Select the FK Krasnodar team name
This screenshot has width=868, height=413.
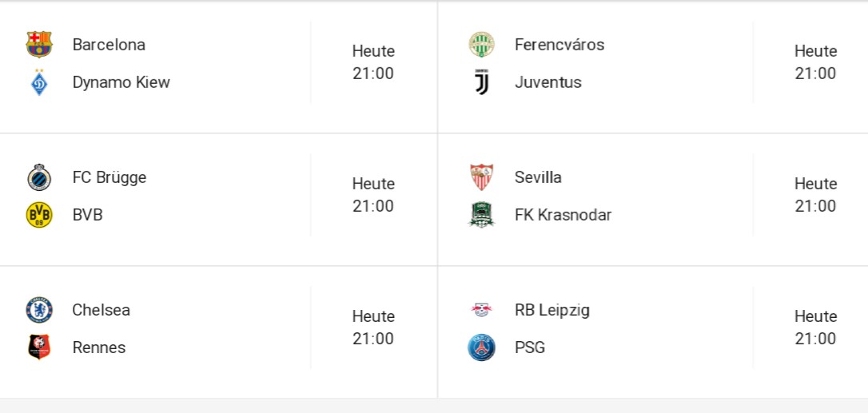tap(563, 215)
